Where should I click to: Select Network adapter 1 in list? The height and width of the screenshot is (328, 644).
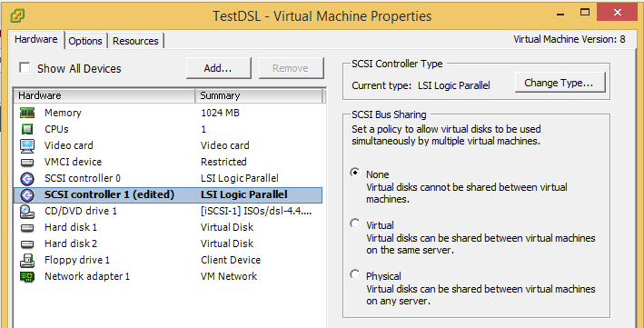coord(168,276)
